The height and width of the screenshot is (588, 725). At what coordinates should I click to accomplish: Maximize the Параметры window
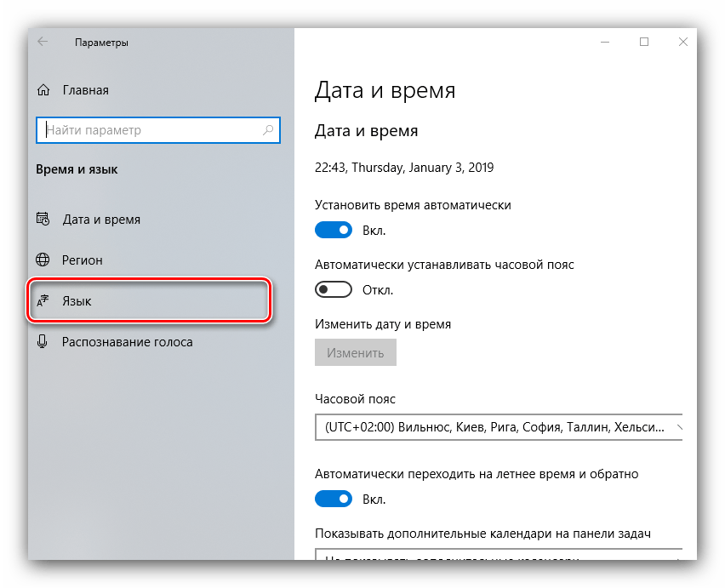point(644,42)
